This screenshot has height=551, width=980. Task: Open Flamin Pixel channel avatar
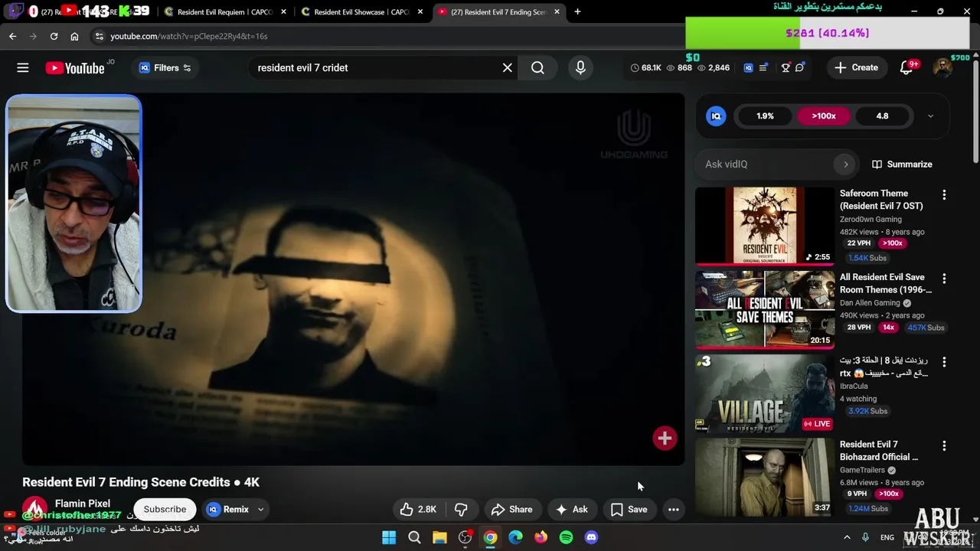point(34,509)
